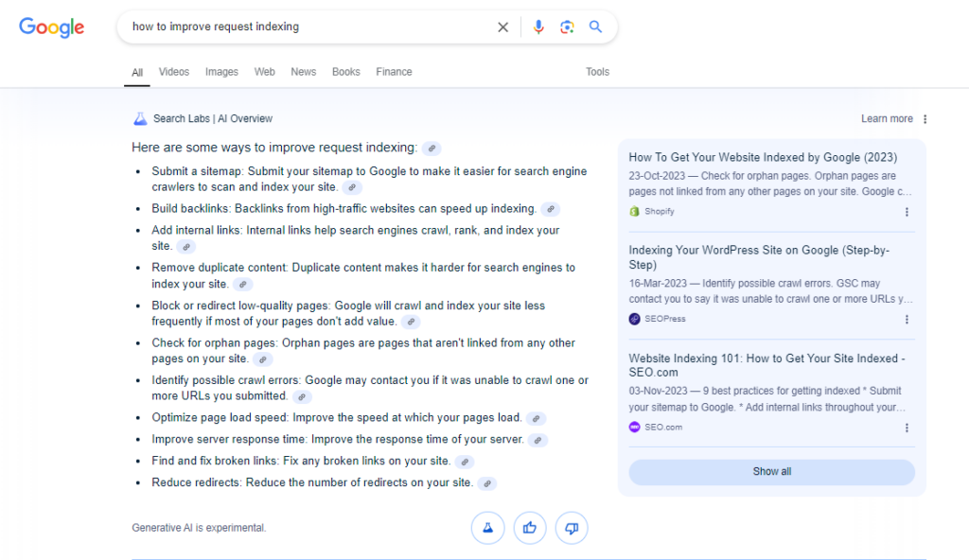Image resolution: width=969 pixels, height=560 pixels.
Task: Click link icon after Optimize page load speed
Action: coord(537,418)
